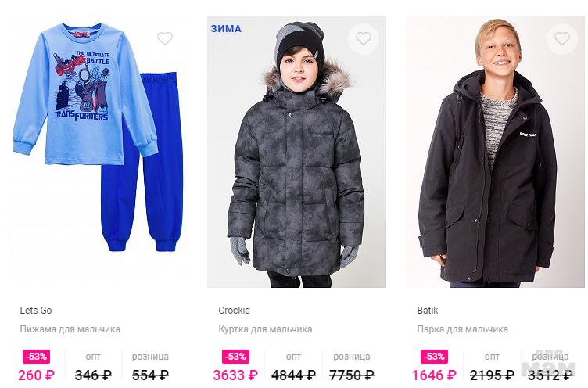Image resolution: width=588 pixels, height=388 pixels.
Task: Add Crockid jacket to wishlist heart
Action: click(364, 38)
